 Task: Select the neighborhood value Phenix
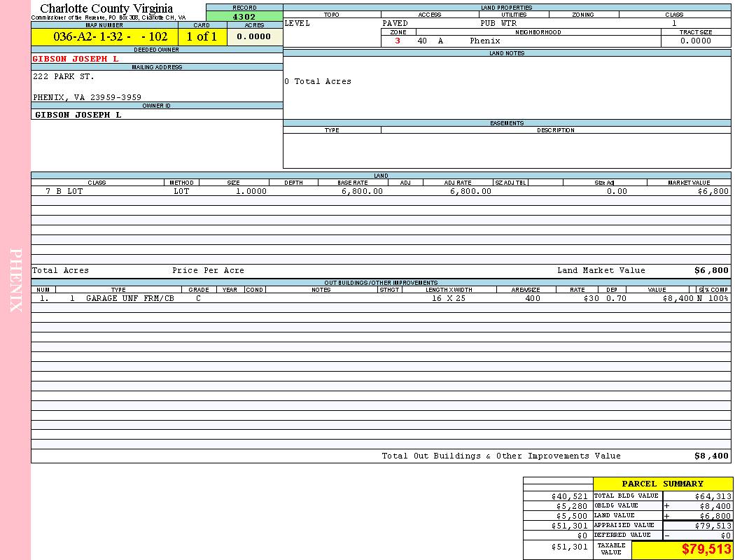click(x=485, y=41)
